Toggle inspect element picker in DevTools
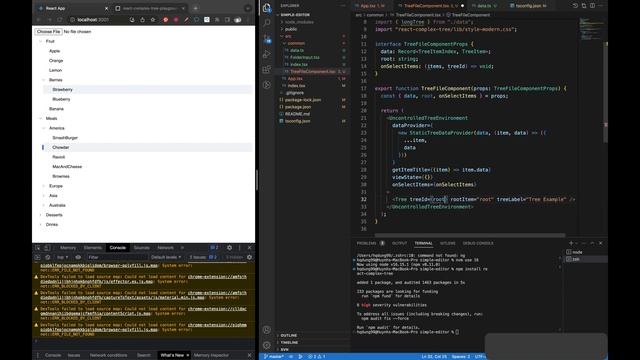 pyautogui.click(x=38, y=248)
